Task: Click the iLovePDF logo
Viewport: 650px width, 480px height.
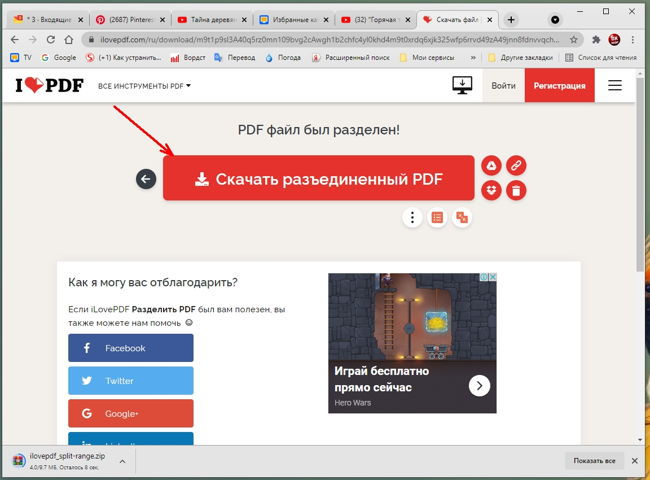Action: (49, 85)
